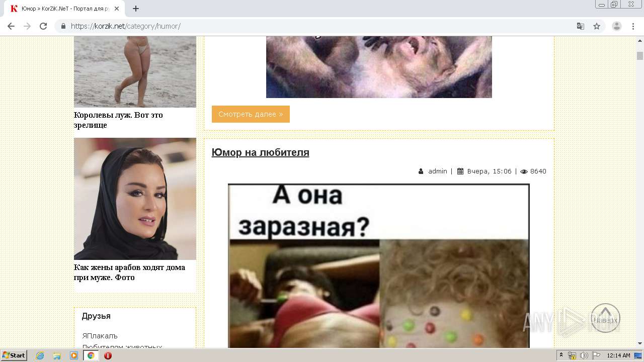View site security lock info
Viewport: 644px width, 362px height.
click(x=63, y=26)
